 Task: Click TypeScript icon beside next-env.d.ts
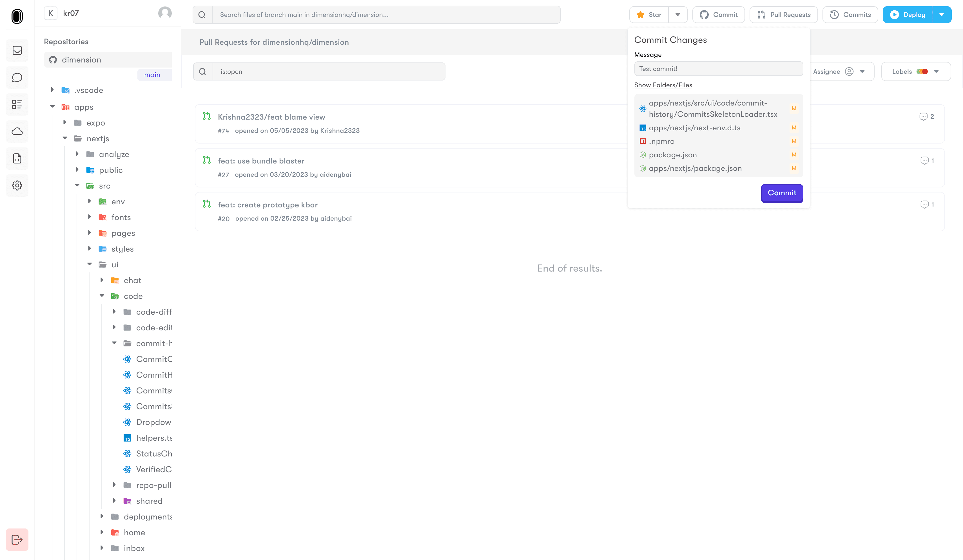[x=643, y=128]
